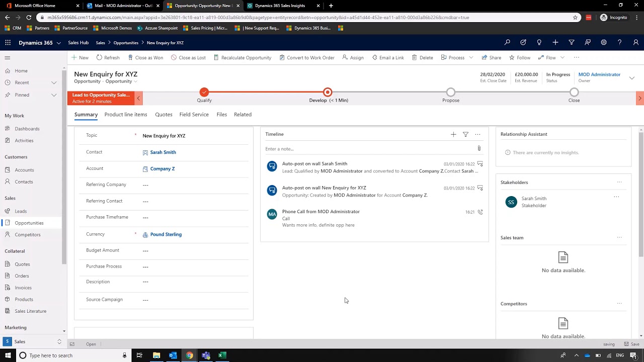Click Email a Link command
Image resolution: width=644 pixels, height=362 pixels.
pos(388,57)
